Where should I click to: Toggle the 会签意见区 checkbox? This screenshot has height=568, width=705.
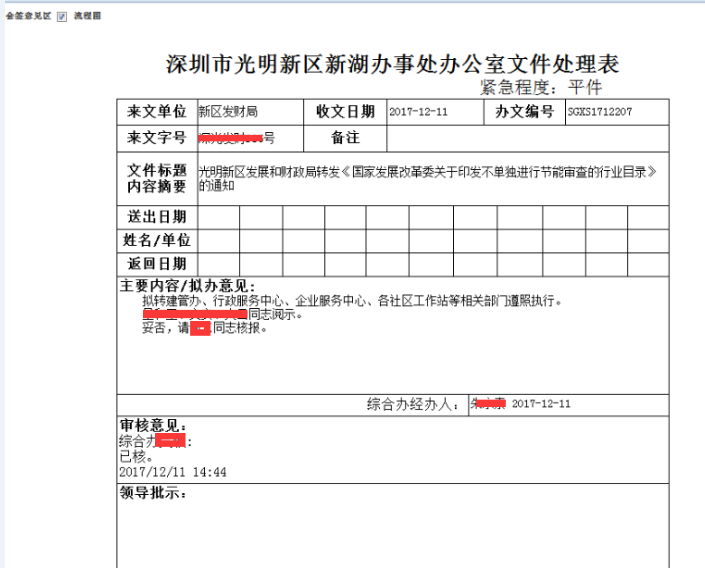pos(62,17)
